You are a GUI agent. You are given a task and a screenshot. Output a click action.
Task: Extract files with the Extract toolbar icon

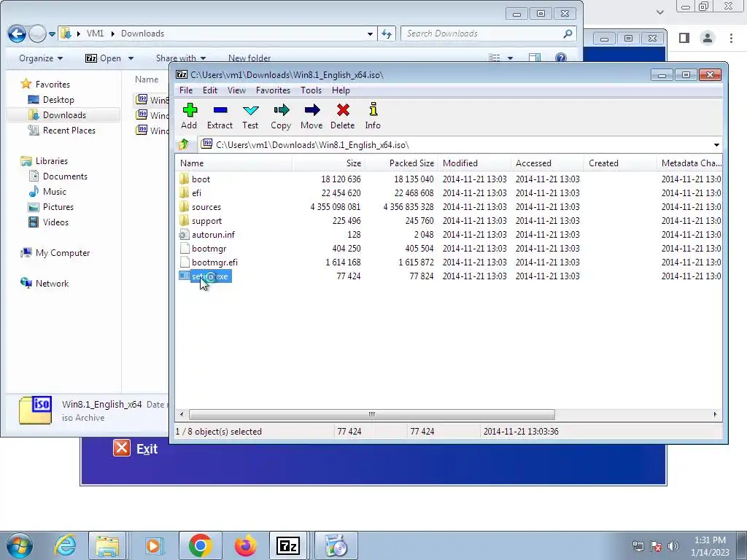coord(220,116)
